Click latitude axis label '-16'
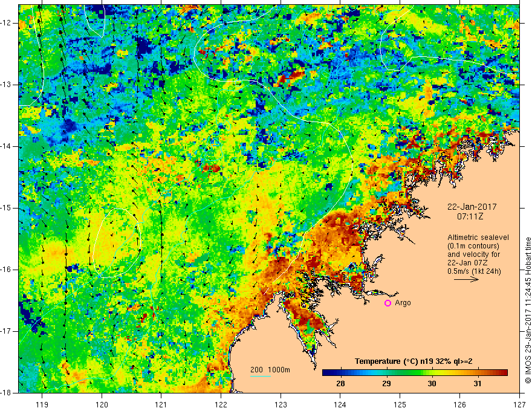 click(7, 270)
